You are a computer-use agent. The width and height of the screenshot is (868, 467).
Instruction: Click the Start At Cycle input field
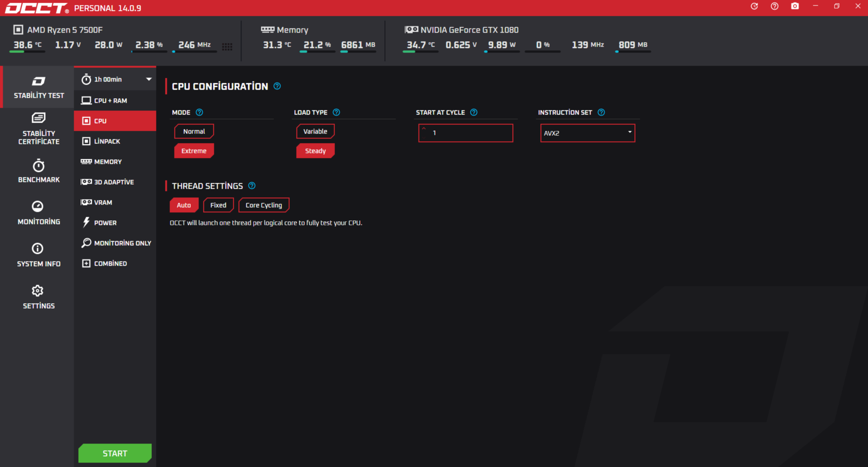click(466, 133)
